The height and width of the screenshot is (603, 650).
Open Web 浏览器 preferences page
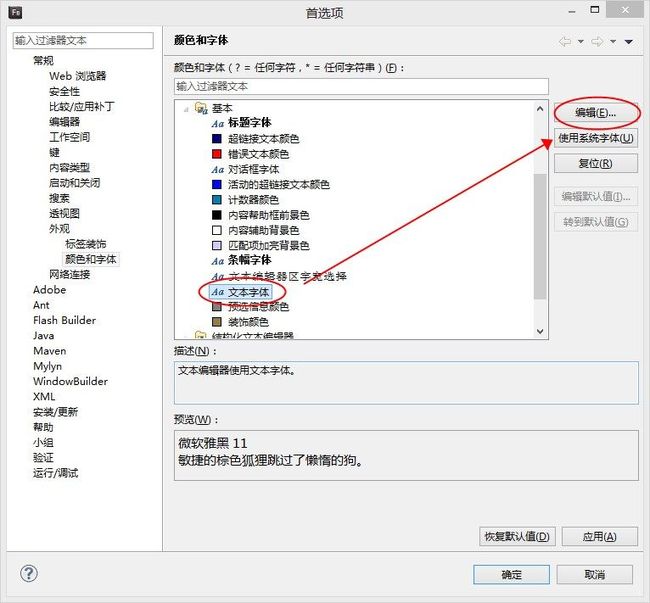tap(78, 76)
